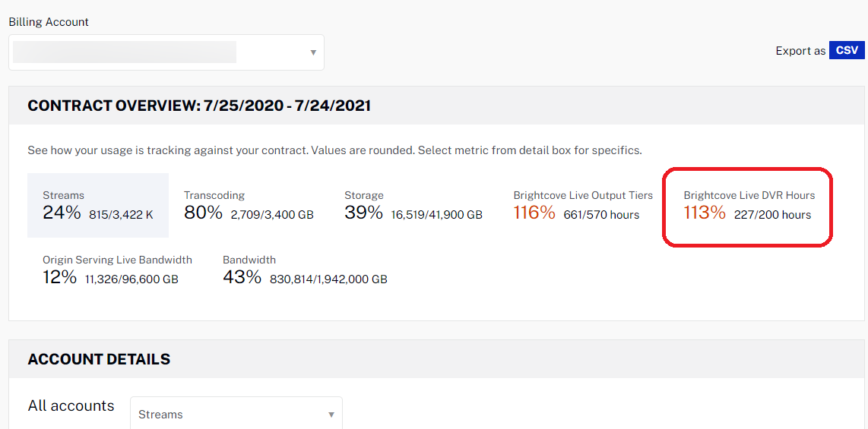
Task: Select the Storage metric tile
Action: tap(413, 206)
